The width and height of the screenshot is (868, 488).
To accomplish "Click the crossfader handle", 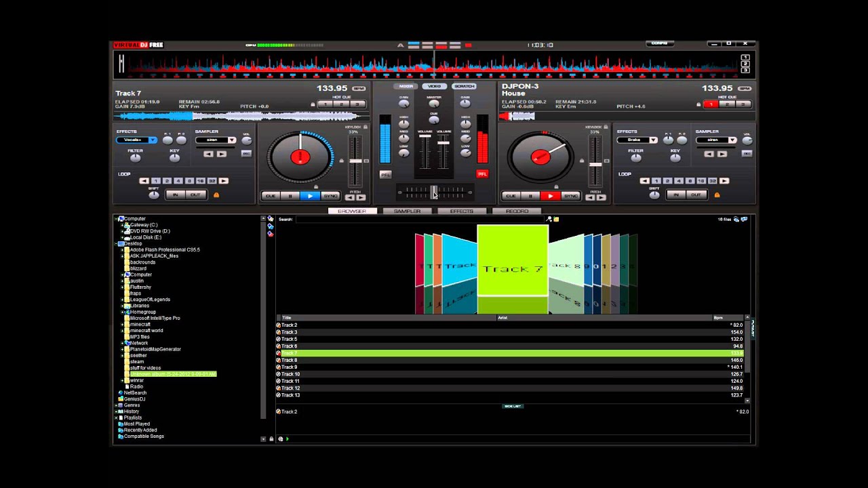I will (x=434, y=192).
